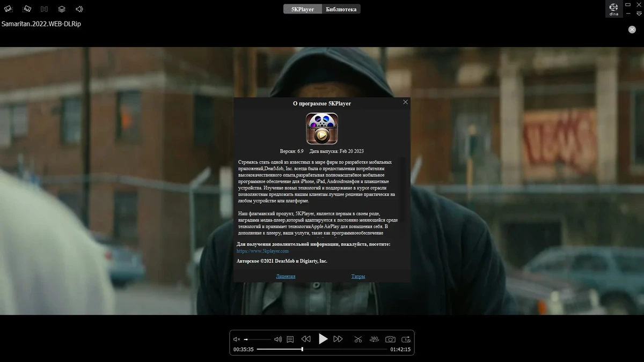Take a snapshot with camera icon

[x=391, y=339]
